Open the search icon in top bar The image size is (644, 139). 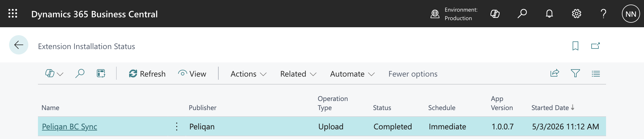(522, 14)
